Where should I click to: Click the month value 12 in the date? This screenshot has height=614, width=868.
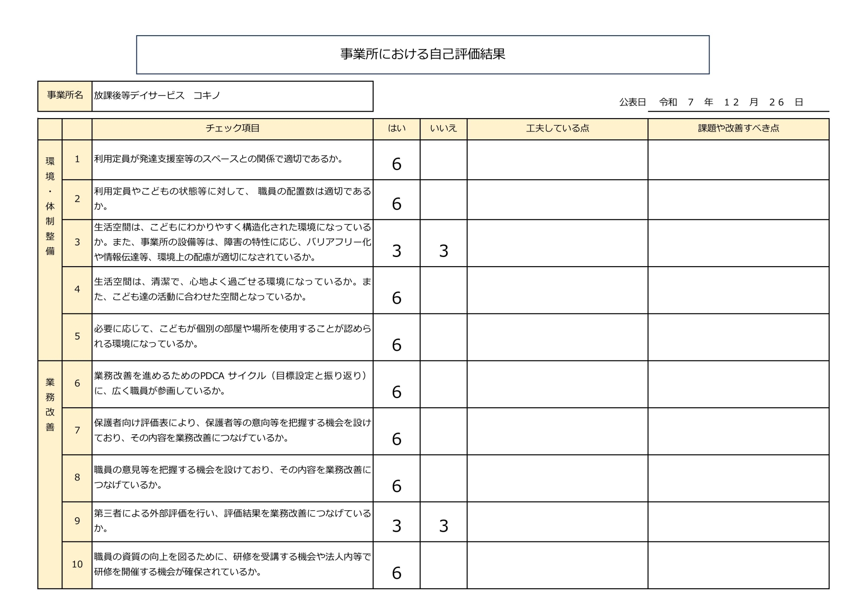731,102
